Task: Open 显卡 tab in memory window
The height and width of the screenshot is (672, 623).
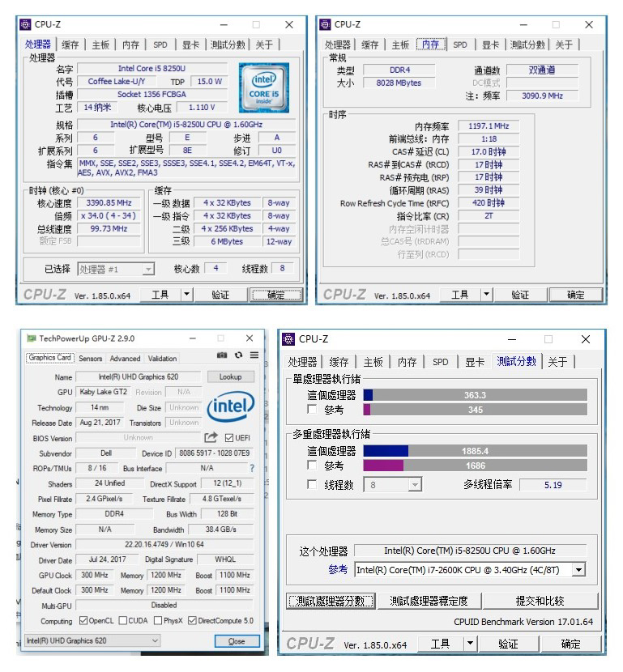Action: 490,45
